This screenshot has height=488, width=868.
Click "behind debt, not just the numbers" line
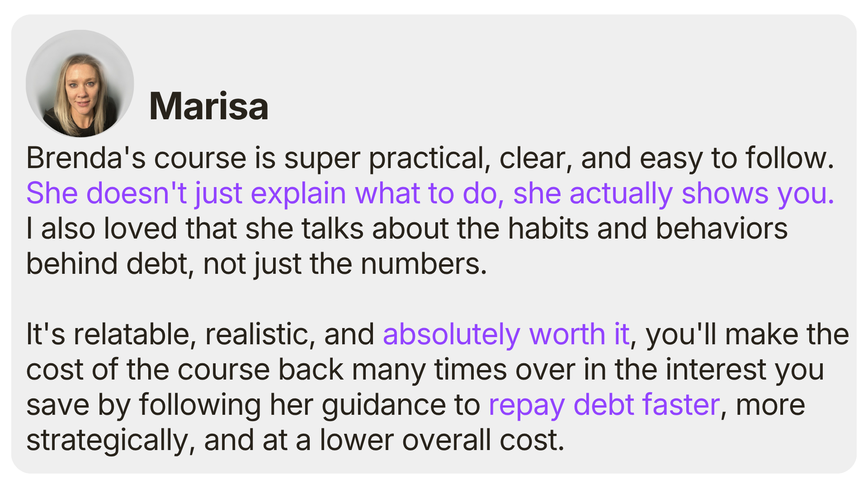pyautogui.click(x=256, y=264)
